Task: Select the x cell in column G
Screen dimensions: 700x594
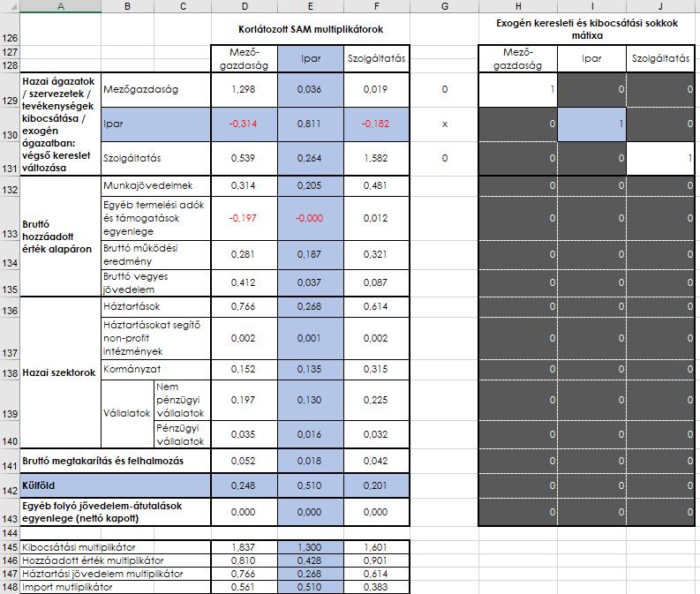Action: click(444, 124)
